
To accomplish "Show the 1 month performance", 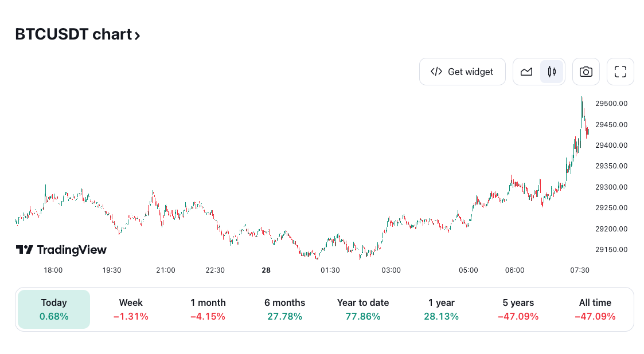I will click(208, 309).
